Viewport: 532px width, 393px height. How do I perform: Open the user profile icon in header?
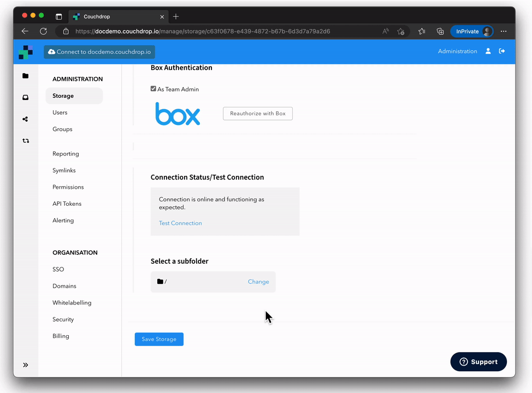[488, 51]
